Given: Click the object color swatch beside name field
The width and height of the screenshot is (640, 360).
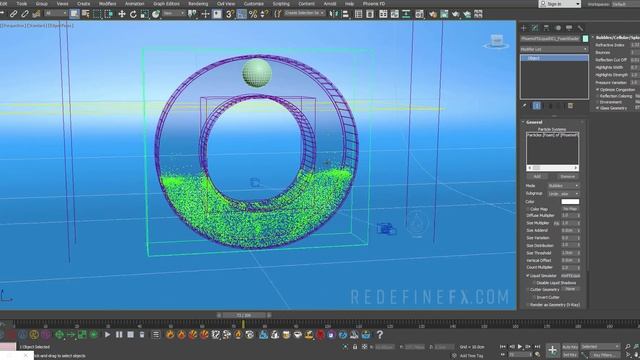Looking at the screenshot, I should click(585, 39).
